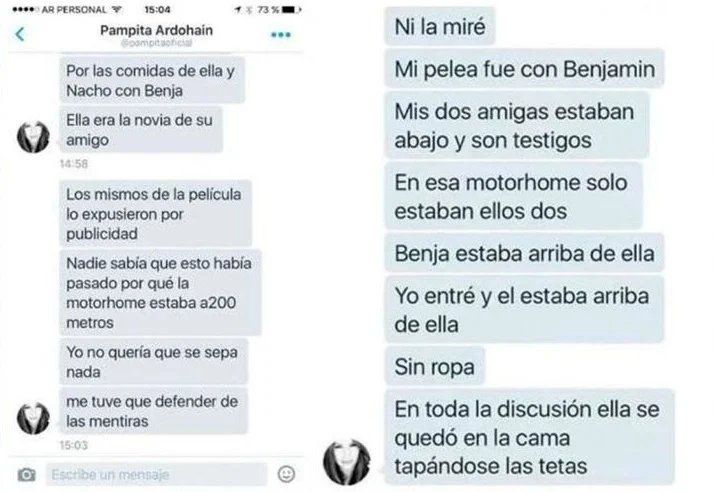
Task: Tap the 15:04 clock in status bar
Action: tap(157, 10)
